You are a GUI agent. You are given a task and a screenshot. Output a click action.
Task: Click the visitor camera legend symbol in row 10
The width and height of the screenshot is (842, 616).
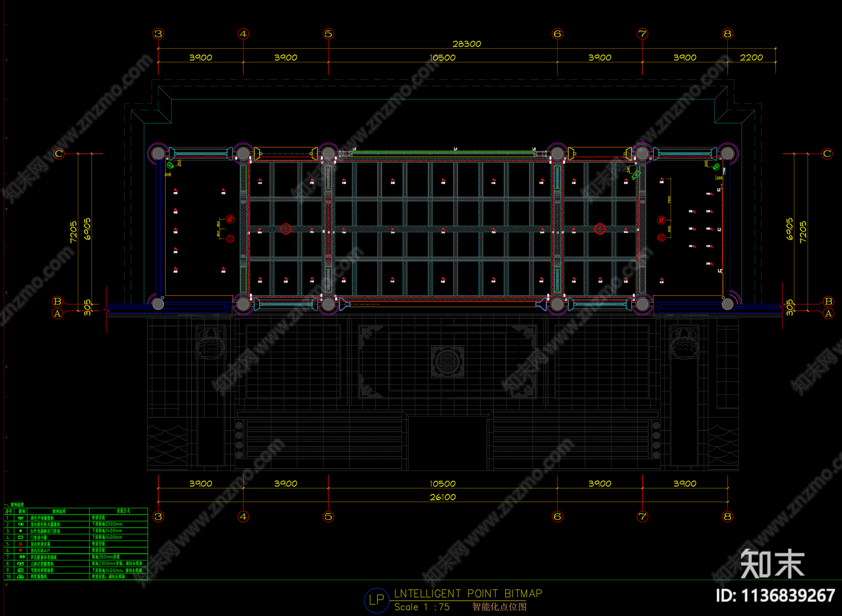tap(21, 577)
